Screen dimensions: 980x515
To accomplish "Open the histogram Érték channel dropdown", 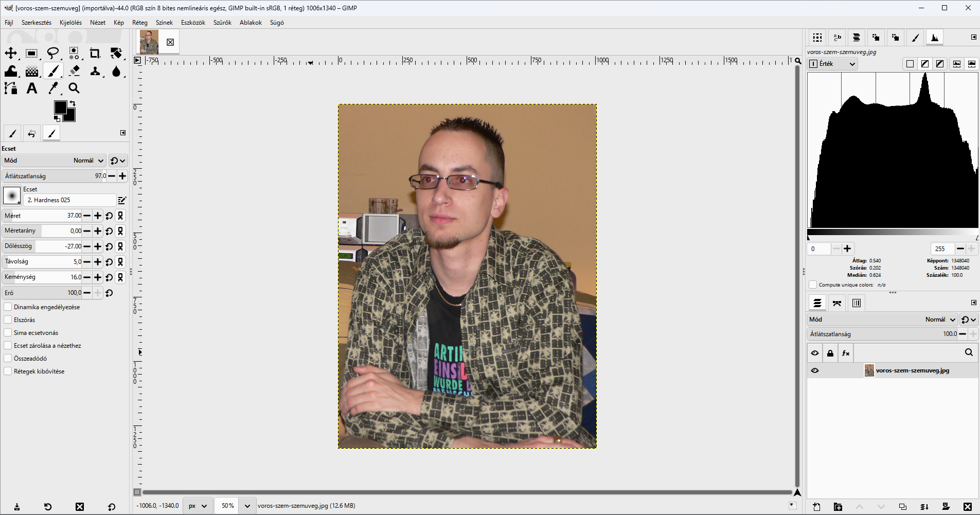I will (833, 64).
